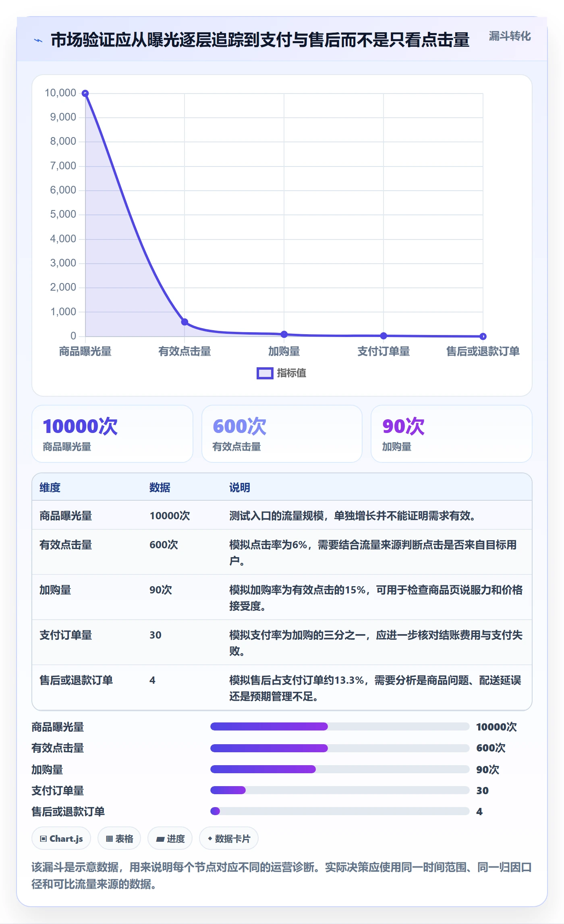Screen dimensions: 564x924
Task: Click the lightning icon beside the title
Action: tap(38, 40)
